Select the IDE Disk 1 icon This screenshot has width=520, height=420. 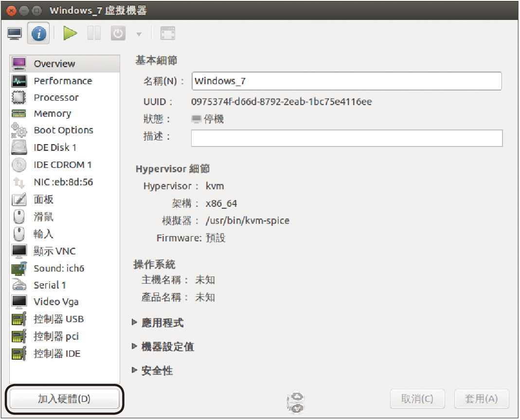(19, 147)
